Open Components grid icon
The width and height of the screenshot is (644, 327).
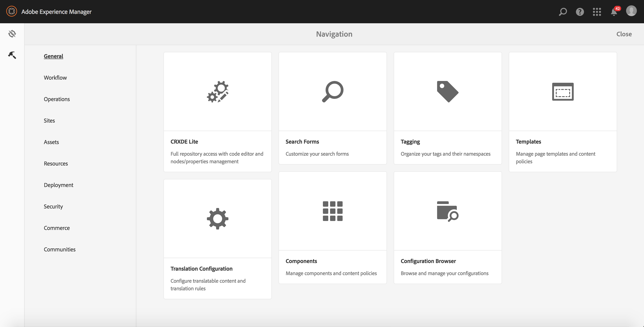coord(333,211)
